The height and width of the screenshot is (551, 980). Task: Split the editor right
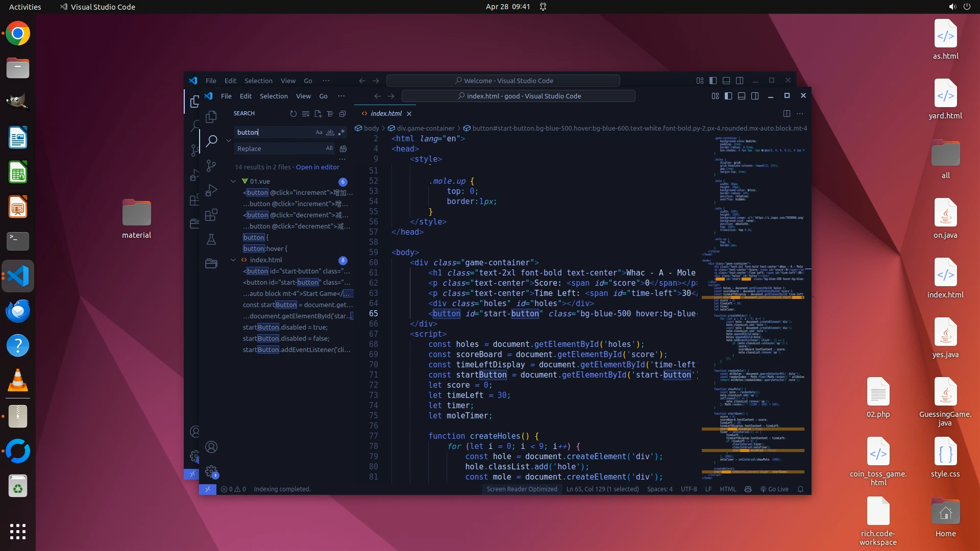coord(787,113)
